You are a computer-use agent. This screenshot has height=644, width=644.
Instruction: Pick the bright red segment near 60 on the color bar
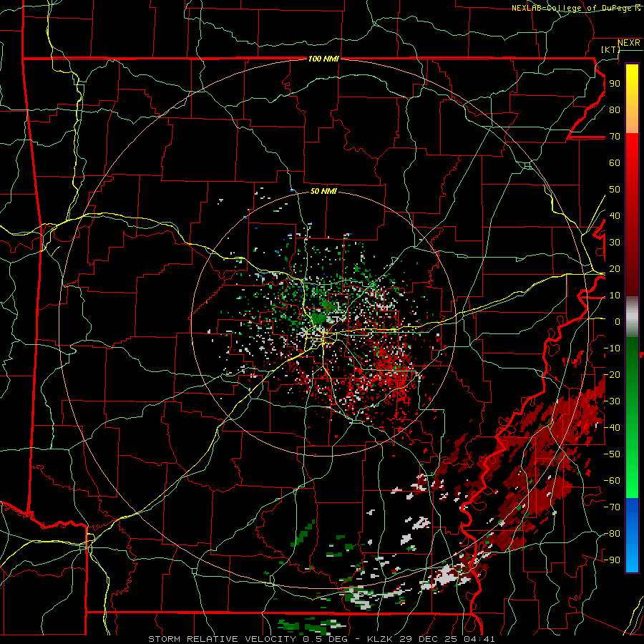632,160
